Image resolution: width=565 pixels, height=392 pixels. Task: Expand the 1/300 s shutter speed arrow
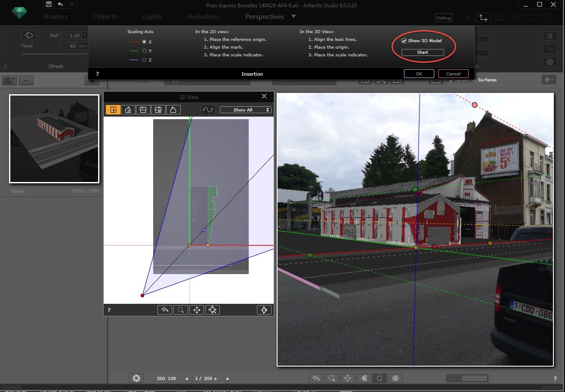(x=227, y=379)
